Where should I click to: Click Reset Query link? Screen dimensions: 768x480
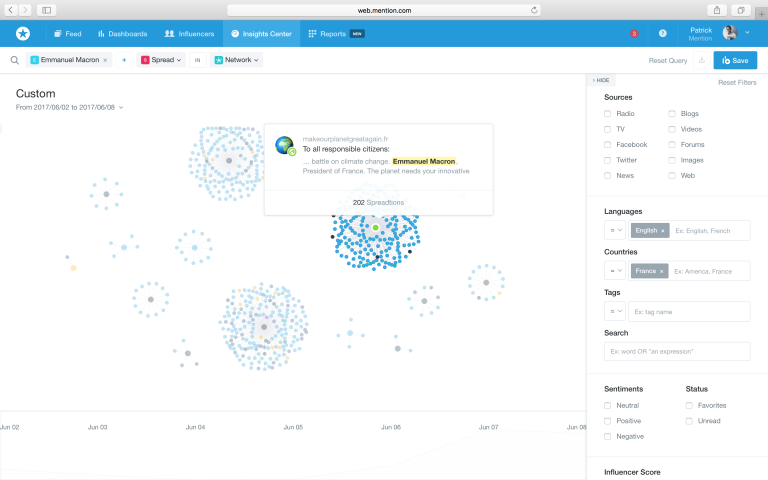tap(668, 60)
